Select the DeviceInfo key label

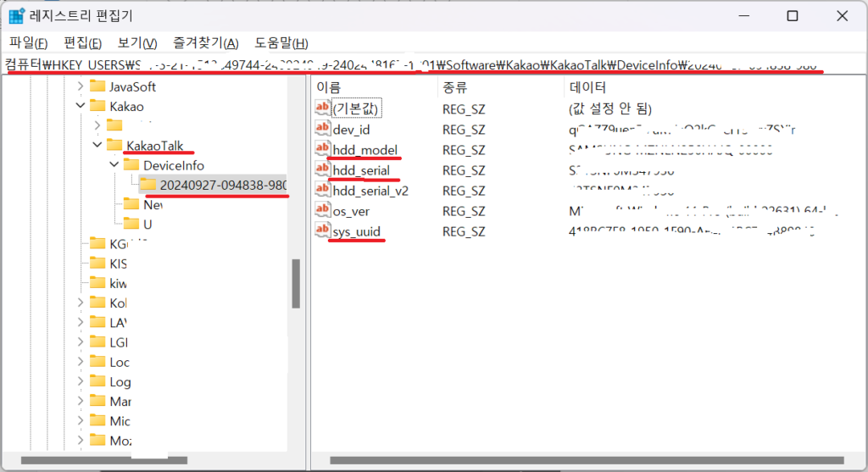pos(174,165)
